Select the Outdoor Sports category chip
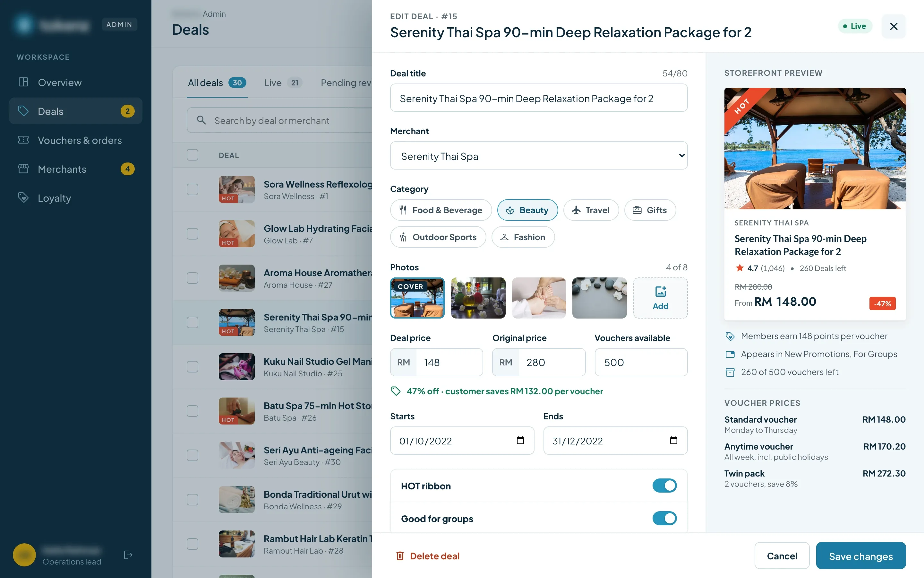The height and width of the screenshot is (578, 924). [x=438, y=237]
